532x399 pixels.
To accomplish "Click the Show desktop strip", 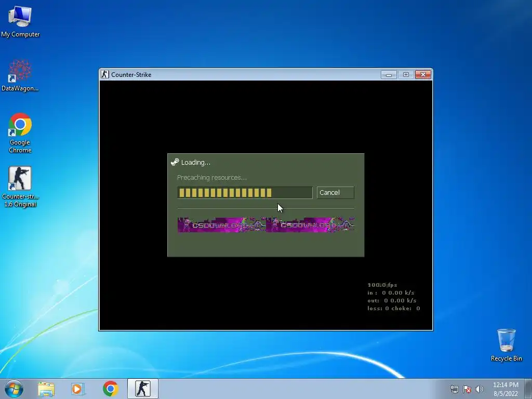I will (x=528, y=389).
